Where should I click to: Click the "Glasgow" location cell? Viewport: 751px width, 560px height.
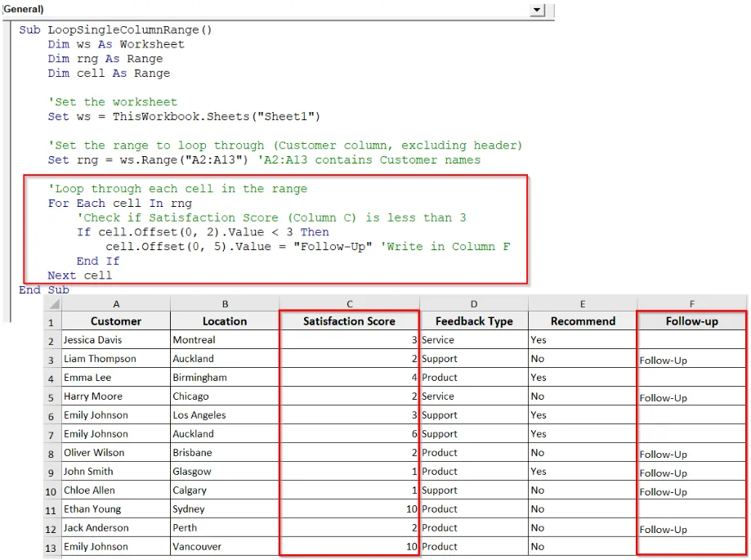(225, 472)
